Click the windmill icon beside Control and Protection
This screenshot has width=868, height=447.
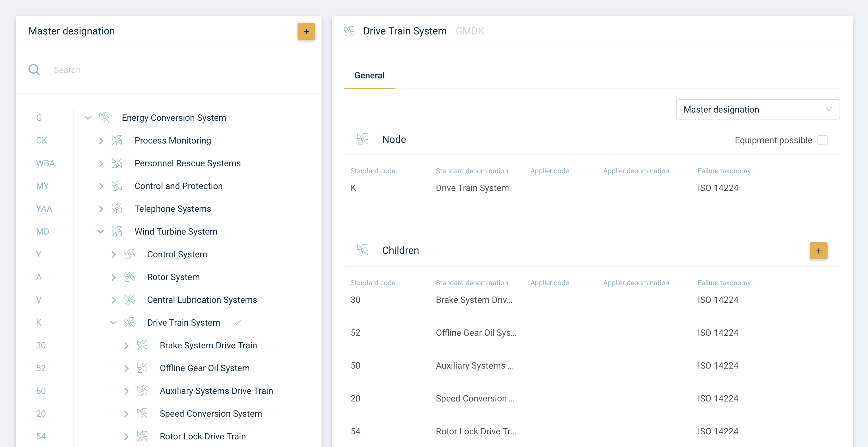117,186
